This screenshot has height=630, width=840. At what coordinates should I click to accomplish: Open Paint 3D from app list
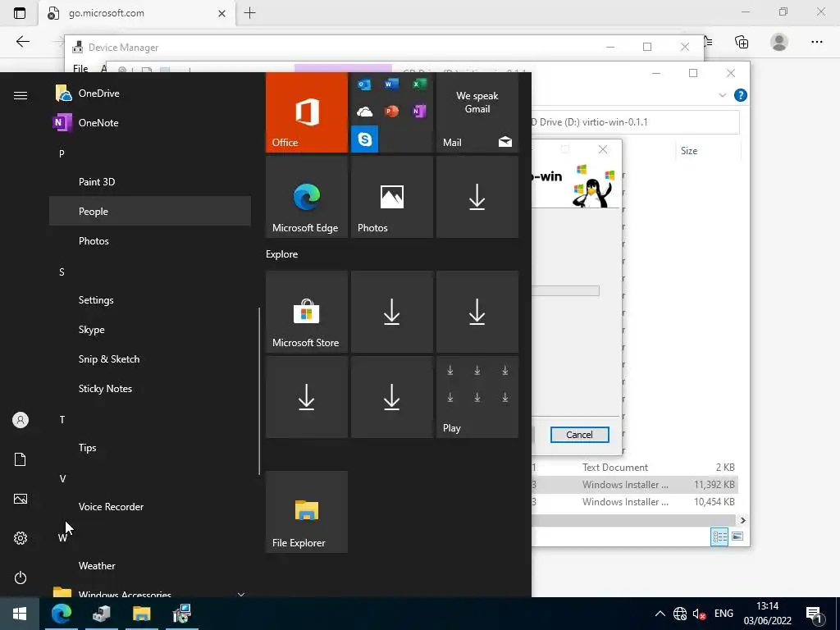coord(150,181)
